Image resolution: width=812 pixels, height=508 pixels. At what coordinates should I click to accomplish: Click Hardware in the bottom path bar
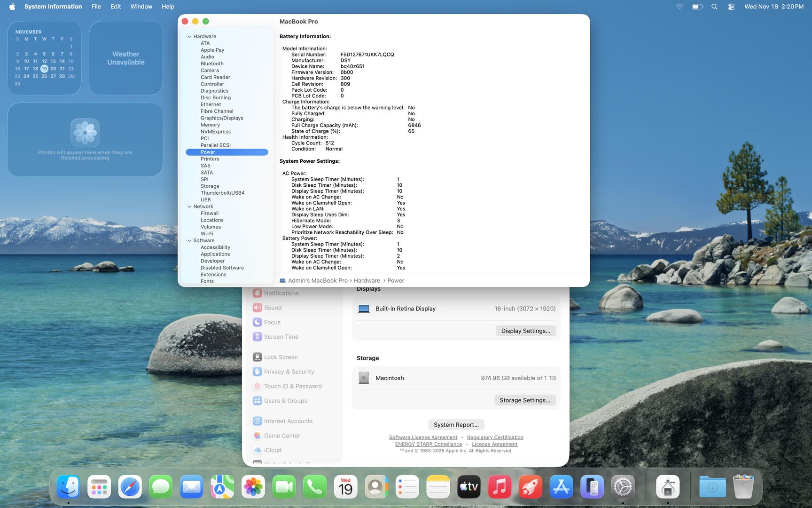point(367,281)
